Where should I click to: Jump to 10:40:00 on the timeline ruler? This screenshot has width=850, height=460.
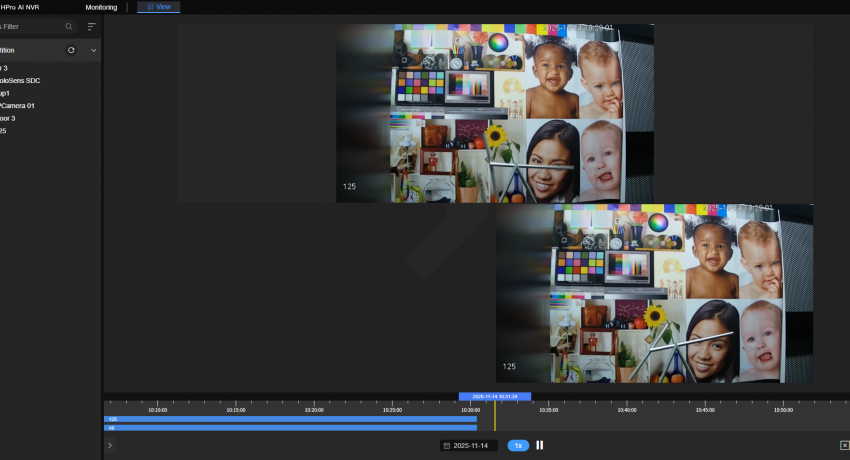pyautogui.click(x=627, y=410)
